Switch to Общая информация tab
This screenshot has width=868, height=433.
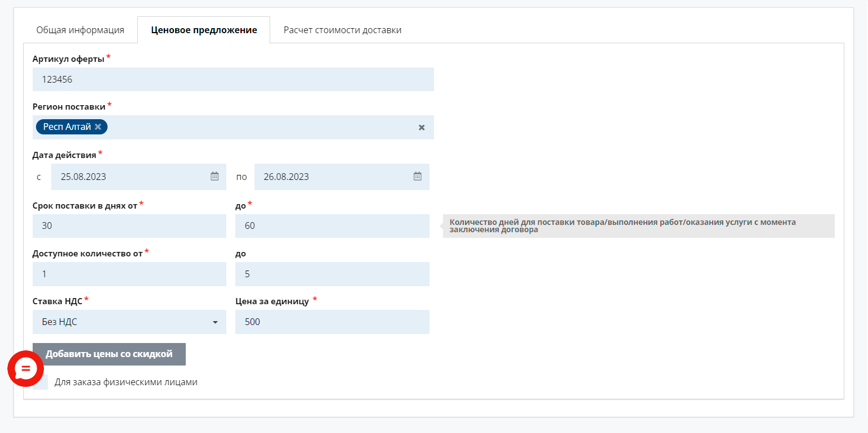tap(80, 30)
